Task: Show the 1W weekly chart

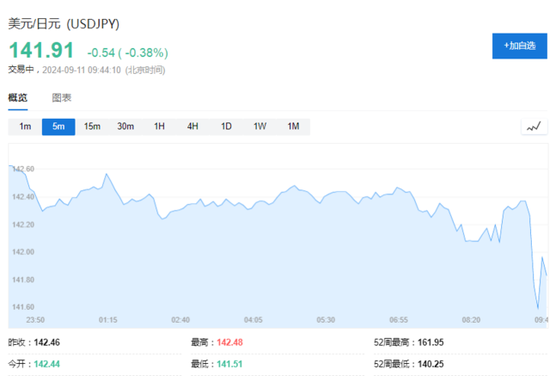Action: pos(260,127)
